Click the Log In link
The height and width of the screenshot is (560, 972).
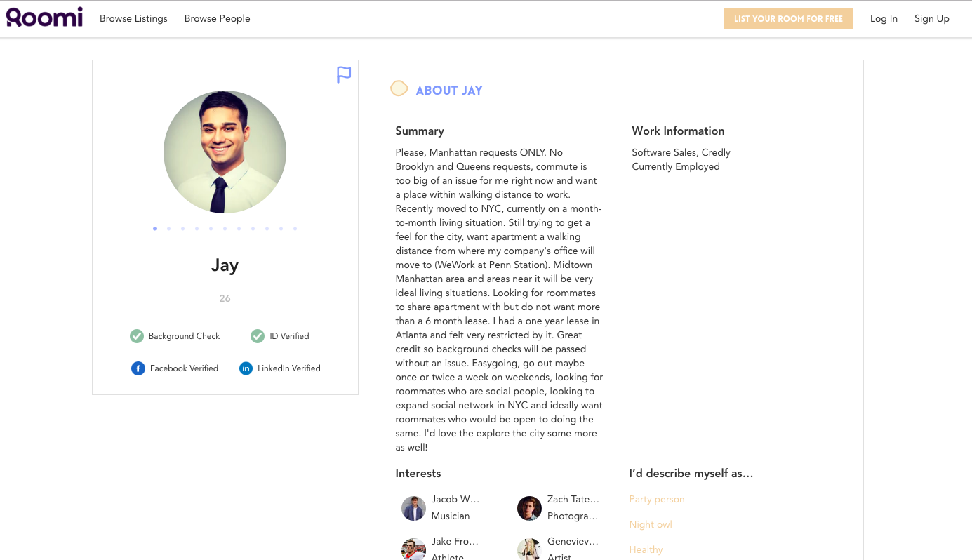[x=884, y=19]
